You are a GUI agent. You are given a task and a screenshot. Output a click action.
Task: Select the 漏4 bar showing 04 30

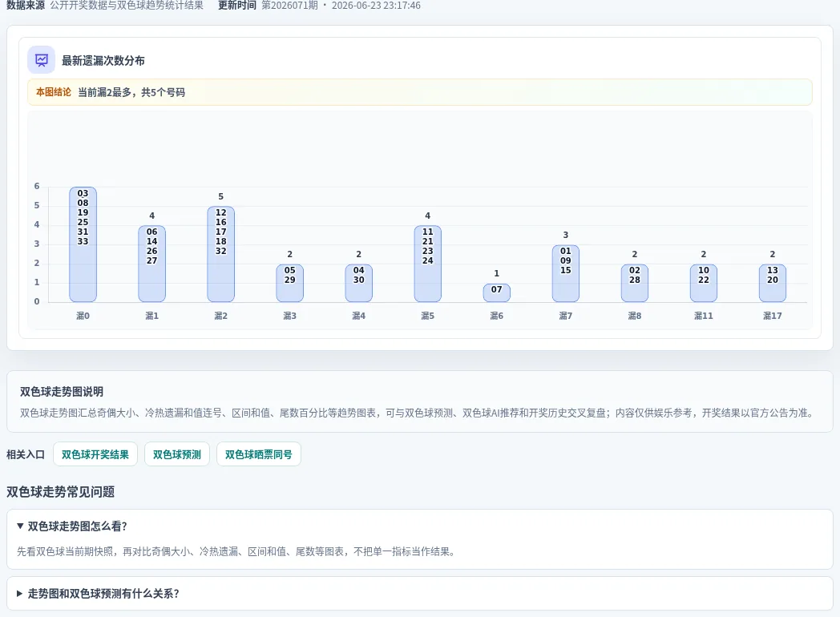359,283
